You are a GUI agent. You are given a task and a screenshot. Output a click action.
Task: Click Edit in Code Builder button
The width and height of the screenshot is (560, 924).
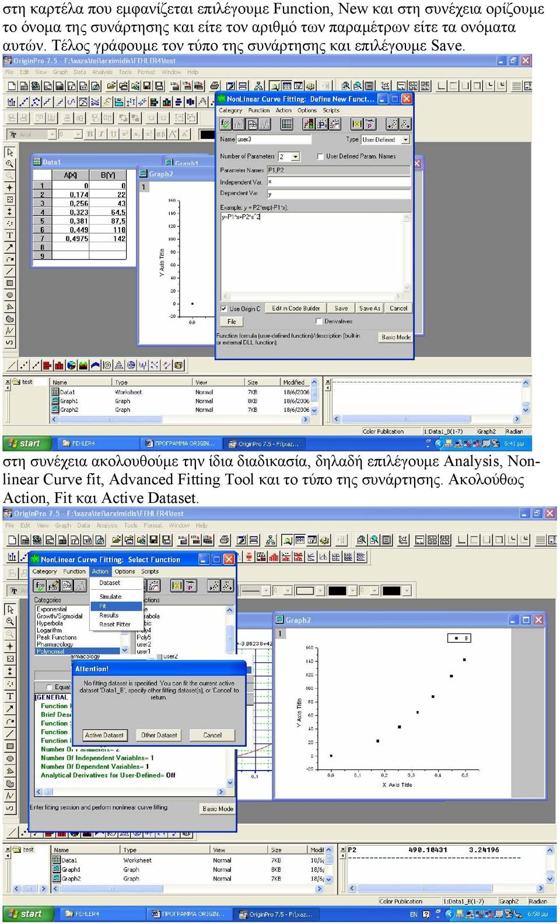point(296,309)
